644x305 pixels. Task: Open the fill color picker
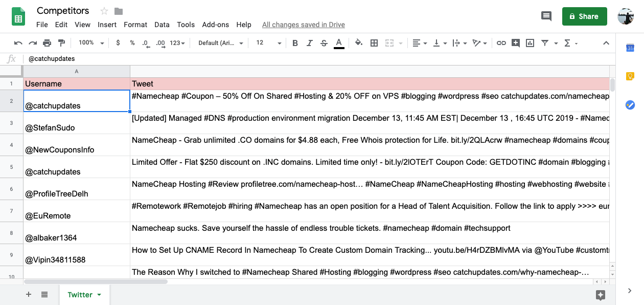coord(359,43)
